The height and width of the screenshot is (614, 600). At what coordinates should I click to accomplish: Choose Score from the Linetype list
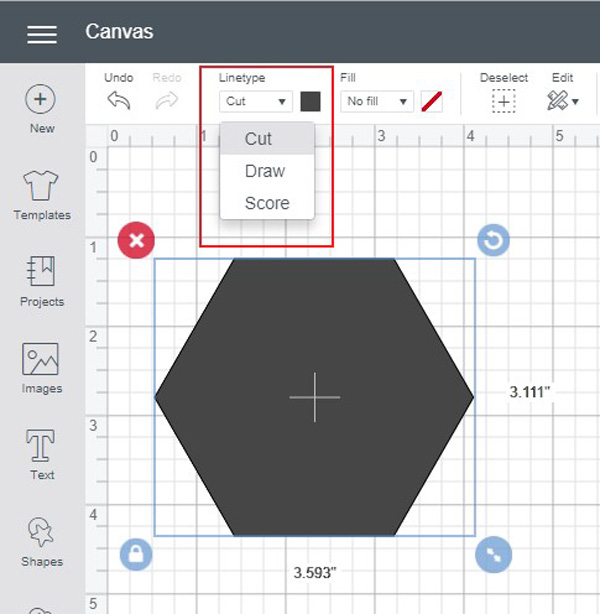[x=267, y=203]
